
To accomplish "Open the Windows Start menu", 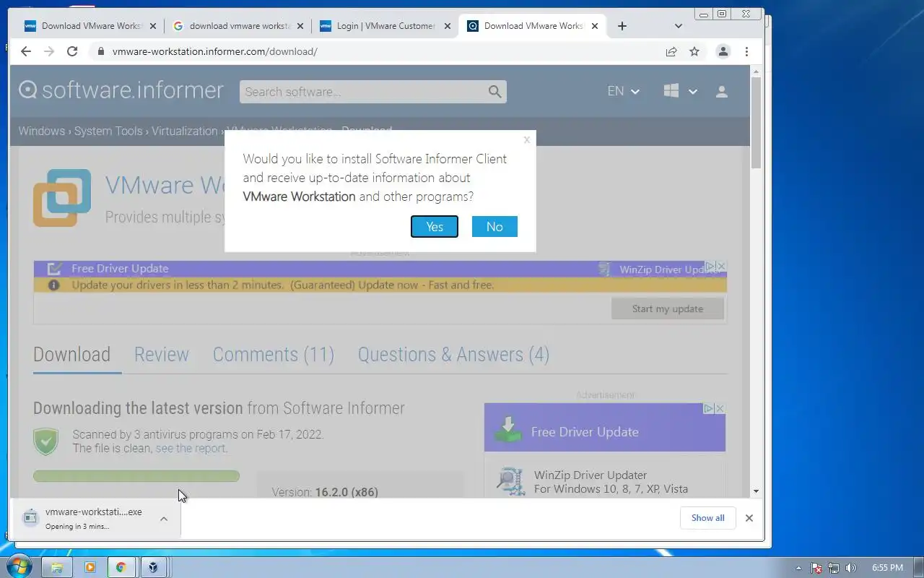I will 19,567.
